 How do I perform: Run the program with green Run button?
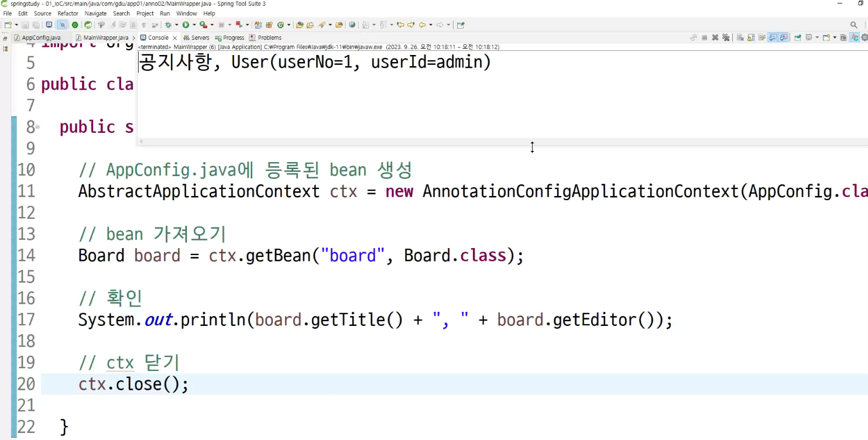pyautogui.click(x=186, y=25)
